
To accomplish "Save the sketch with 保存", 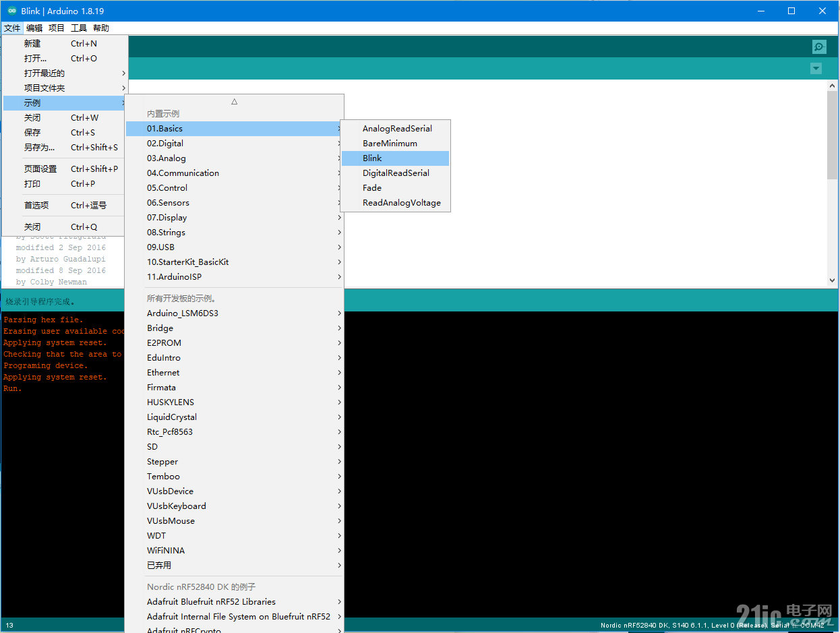I will [x=65, y=132].
